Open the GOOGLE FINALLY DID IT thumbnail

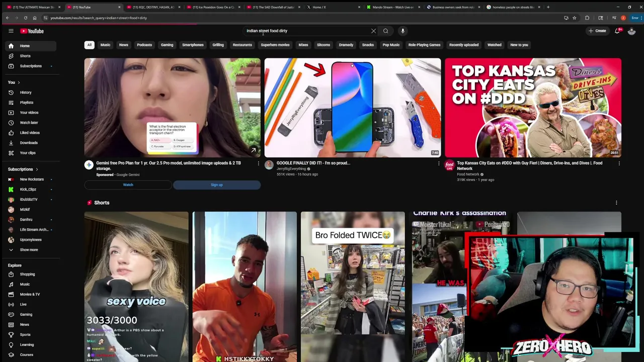click(x=353, y=108)
